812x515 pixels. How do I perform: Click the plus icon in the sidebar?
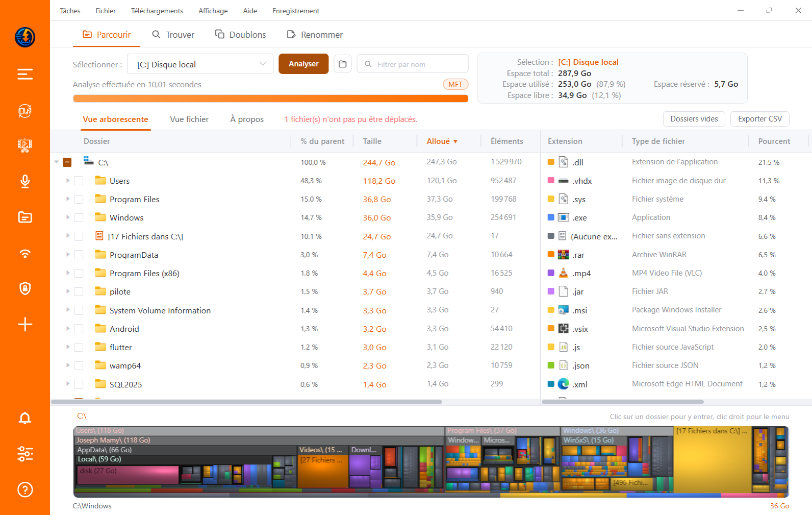coord(25,324)
